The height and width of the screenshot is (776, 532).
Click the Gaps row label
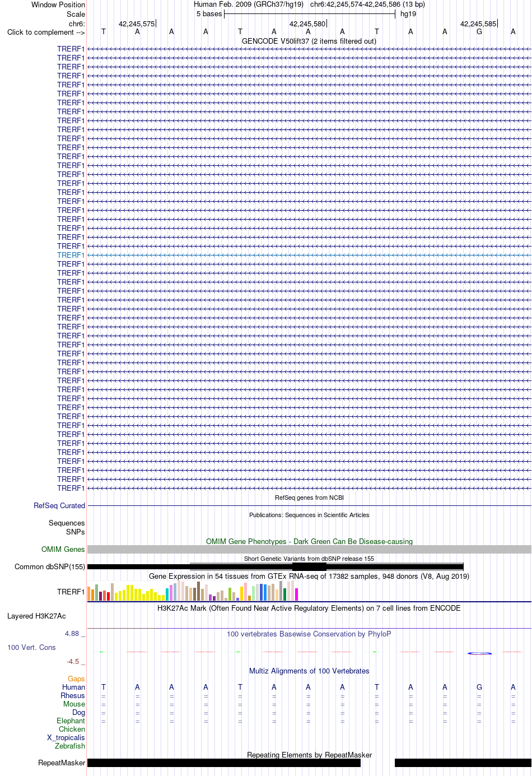coord(76,679)
